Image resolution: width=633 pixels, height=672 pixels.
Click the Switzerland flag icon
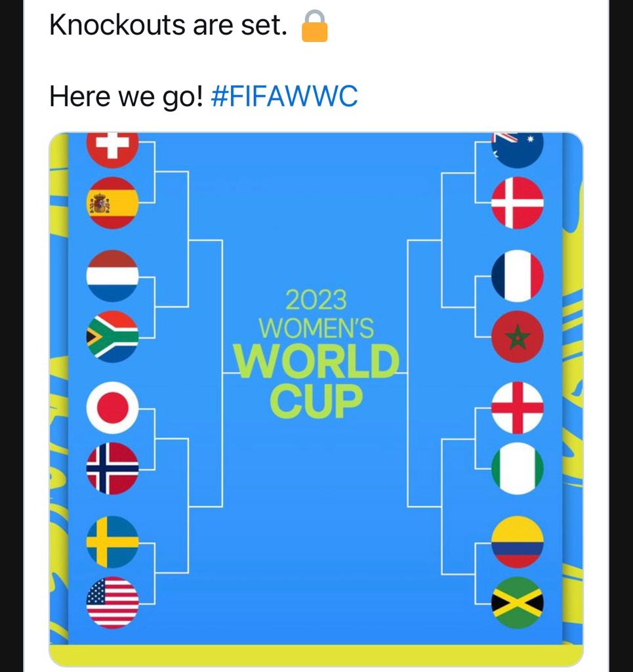point(112,148)
